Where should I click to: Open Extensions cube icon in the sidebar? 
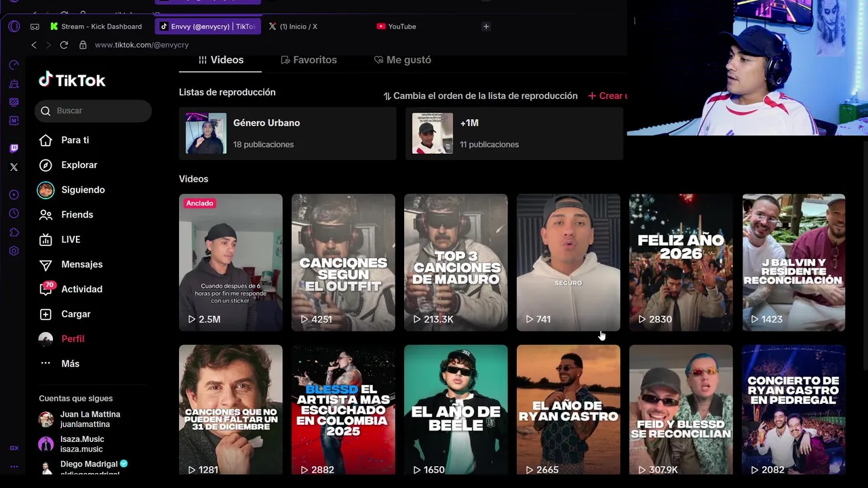tap(14, 232)
